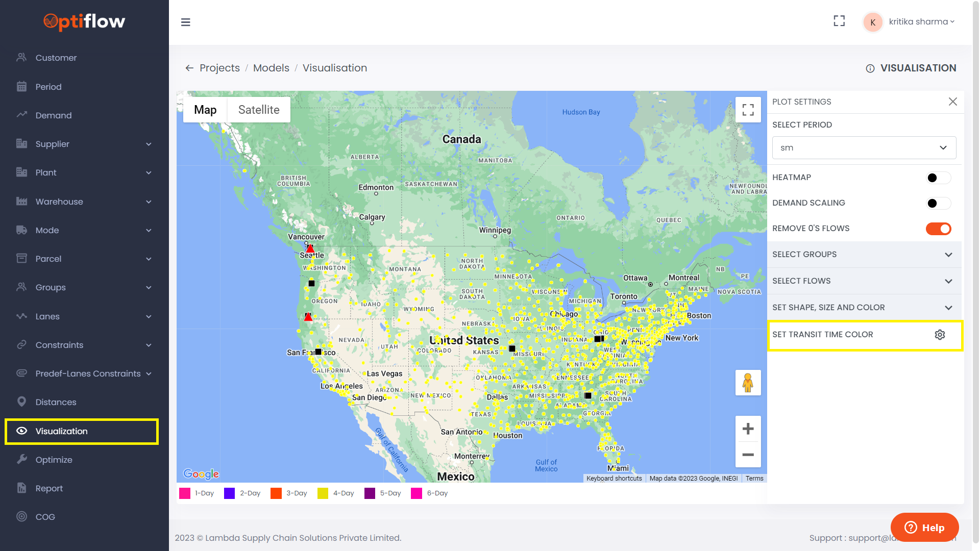The image size is (980, 551).
Task: Click the hamburger menu icon
Action: pos(186,22)
